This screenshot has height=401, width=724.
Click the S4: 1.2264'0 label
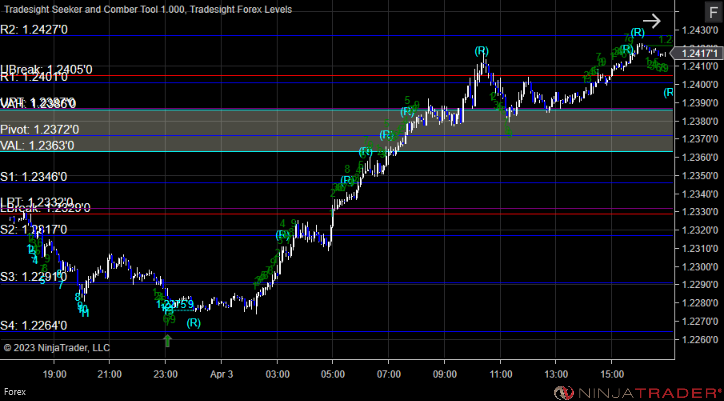point(34,326)
